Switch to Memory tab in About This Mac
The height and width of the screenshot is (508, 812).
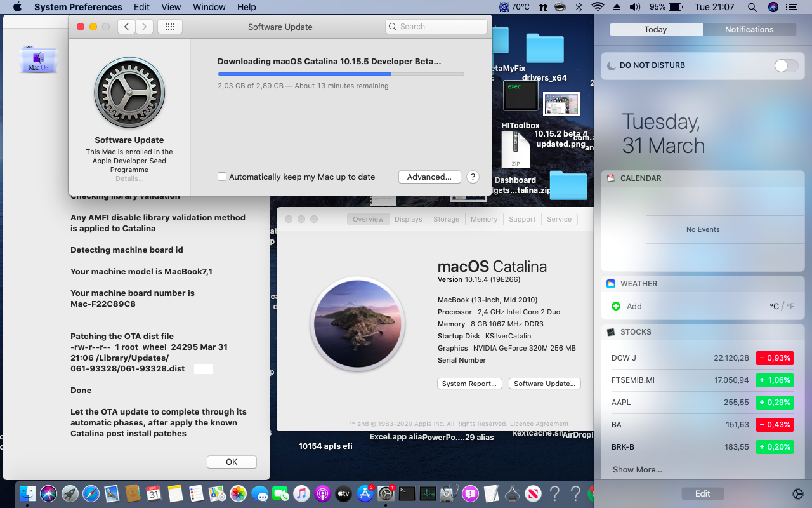coord(484,219)
